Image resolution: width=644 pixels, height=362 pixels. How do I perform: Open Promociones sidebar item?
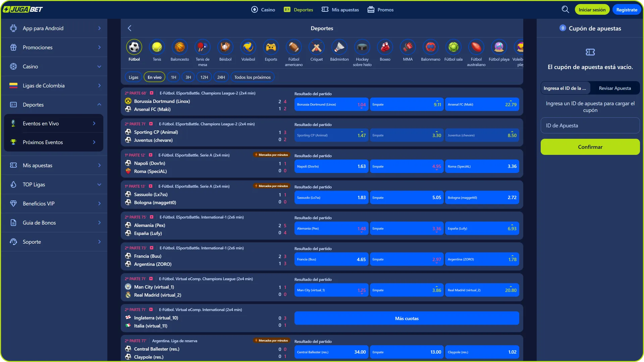click(54, 47)
